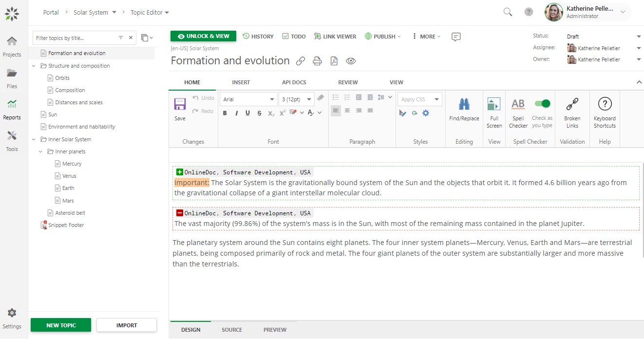Collapse the Inner Solar System folder
The width and height of the screenshot is (644, 339).
click(34, 139)
